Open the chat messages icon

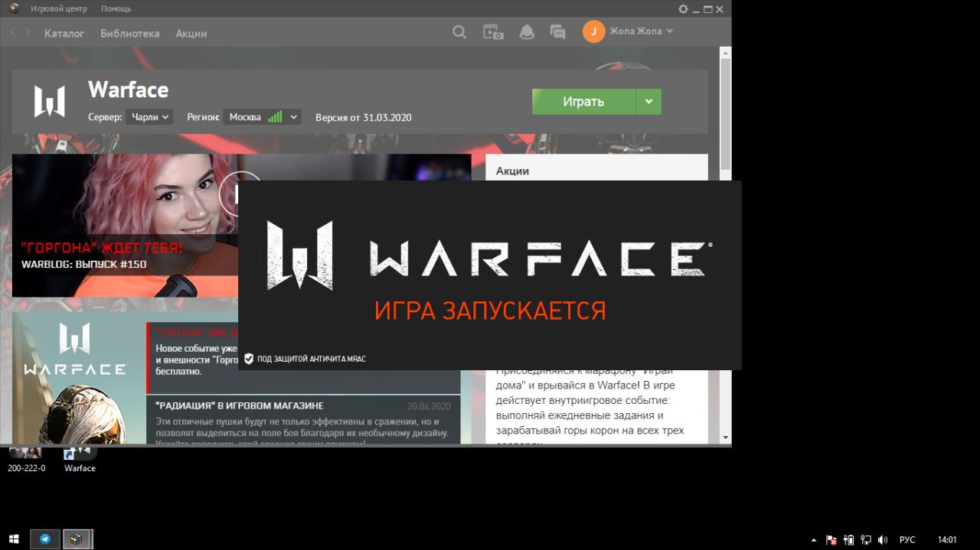(558, 32)
